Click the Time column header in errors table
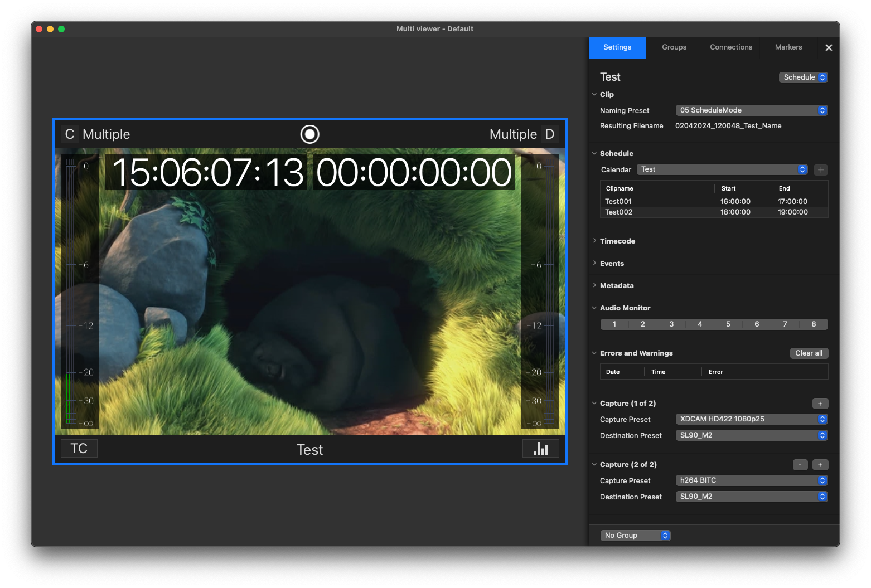 (672, 372)
